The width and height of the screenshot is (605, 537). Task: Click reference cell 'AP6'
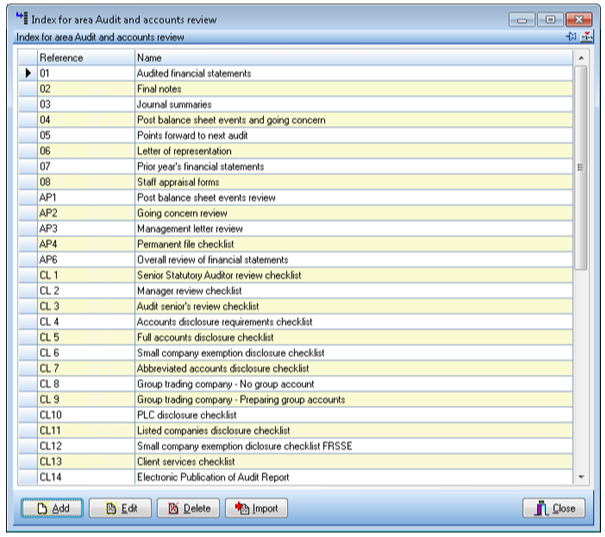point(86,260)
